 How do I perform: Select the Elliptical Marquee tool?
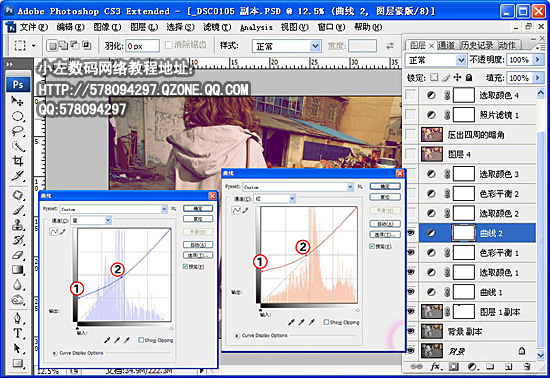tap(18, 116)
